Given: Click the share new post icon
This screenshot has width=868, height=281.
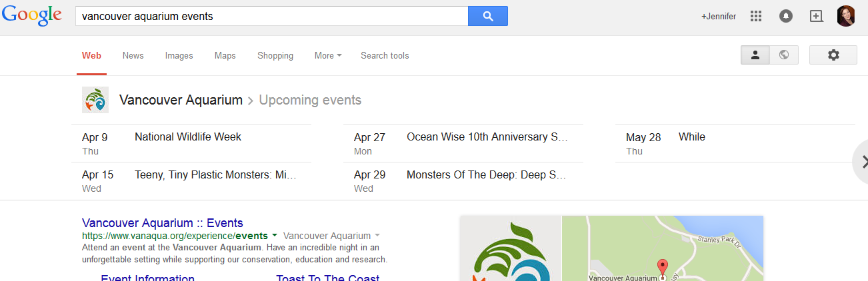Looking at the screenshot, I should pyautogui.click(x=816, y=16).
